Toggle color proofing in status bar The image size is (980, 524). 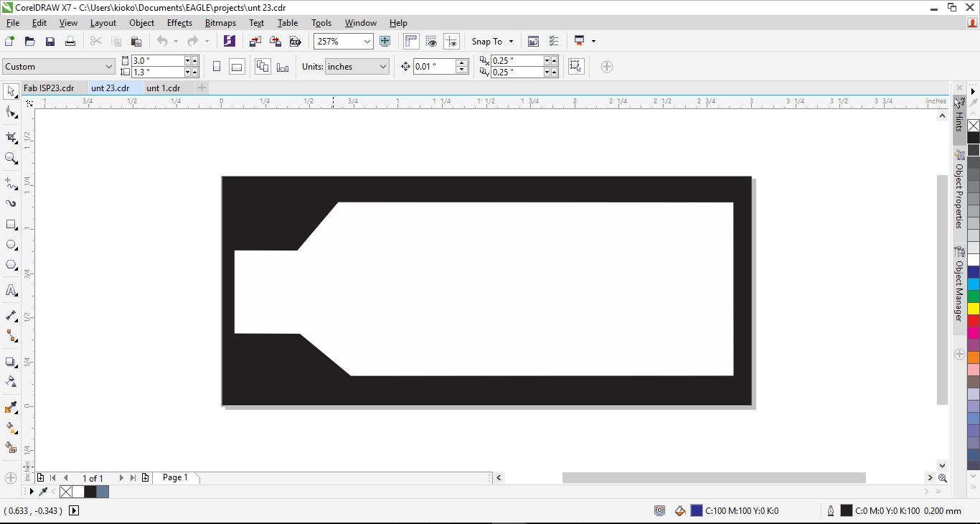(x=659, y=511)
